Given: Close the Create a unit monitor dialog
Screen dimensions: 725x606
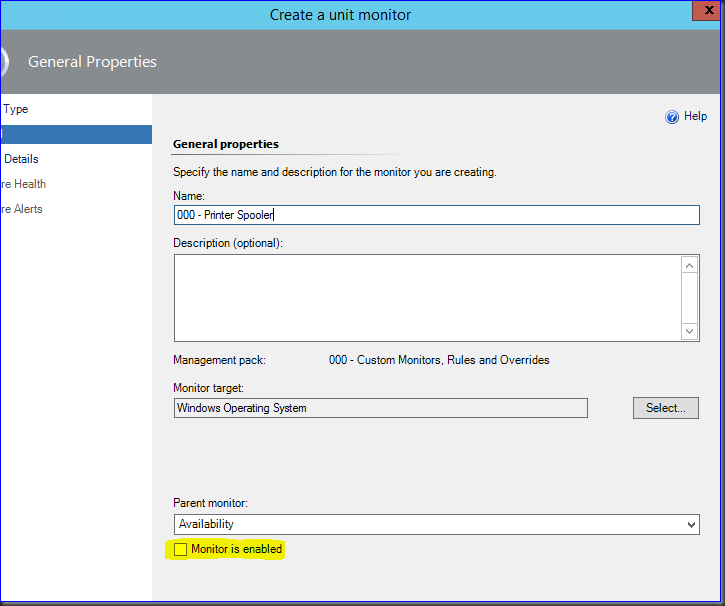Looking at the screenshot, I should [x=708, y=13].
